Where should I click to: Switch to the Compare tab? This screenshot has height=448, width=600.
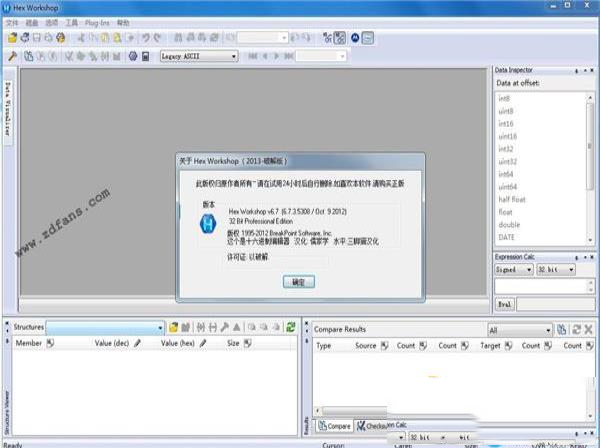pos(331,426)
